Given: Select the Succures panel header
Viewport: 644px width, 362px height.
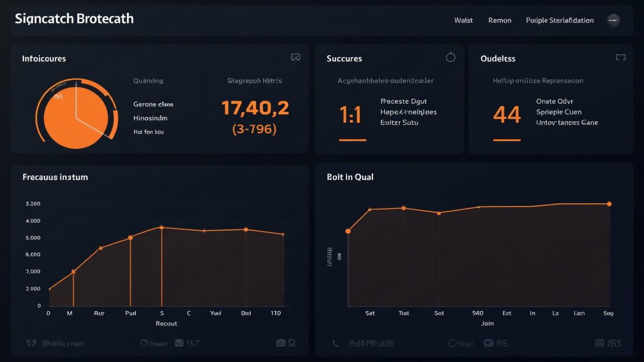Looking at the screenshot, I should point(344,58).
